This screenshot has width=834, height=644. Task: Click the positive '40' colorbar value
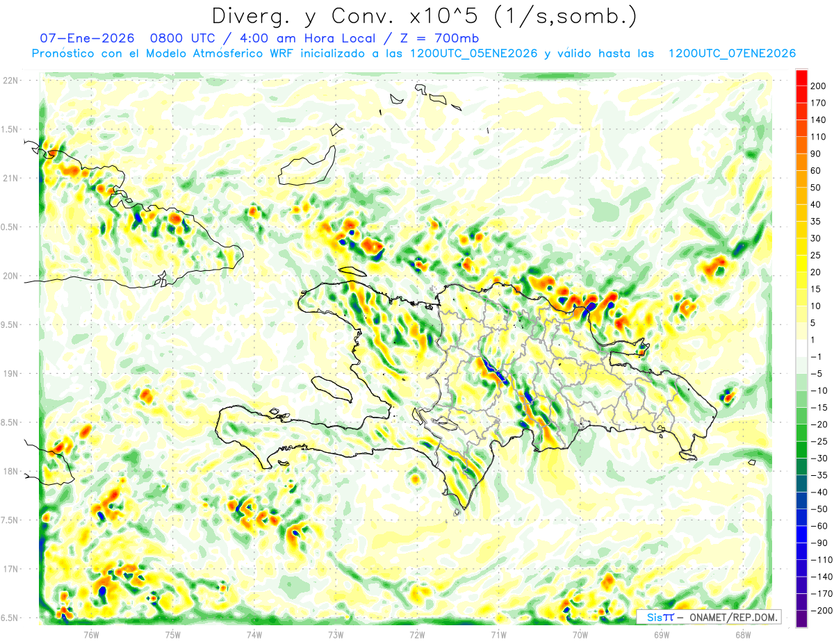click(816, 204)
